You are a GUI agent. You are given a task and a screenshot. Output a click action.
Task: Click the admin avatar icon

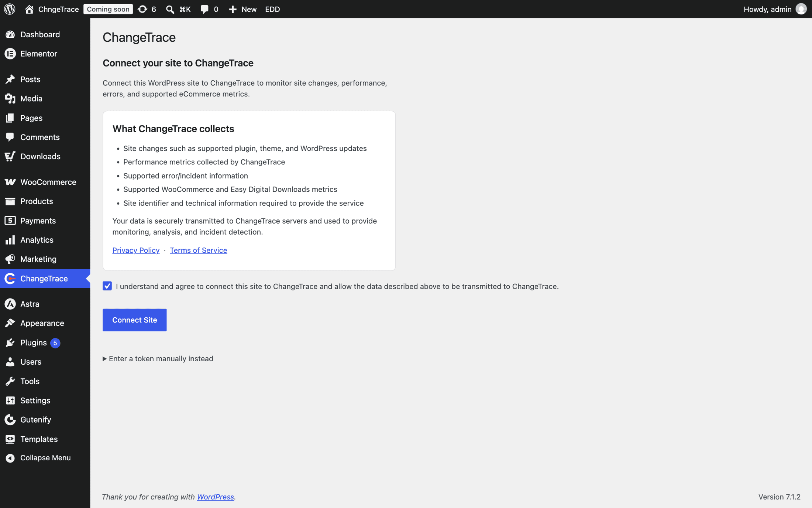801,9
